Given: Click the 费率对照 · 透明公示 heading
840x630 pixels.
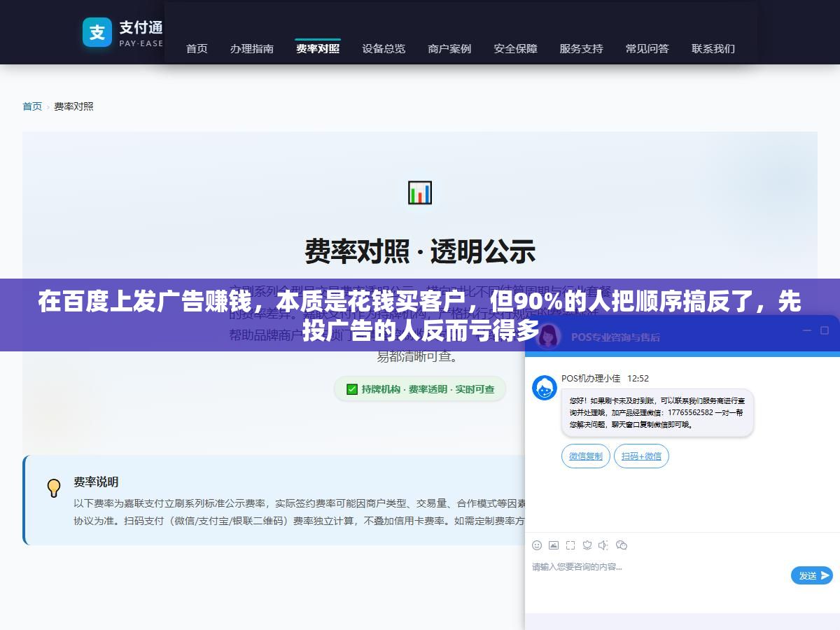Looking at the screenshot, I should tap(420, 251).
